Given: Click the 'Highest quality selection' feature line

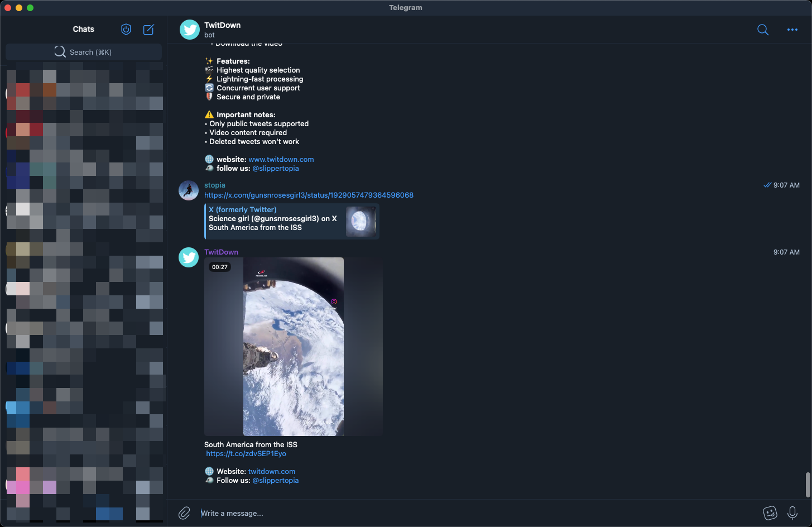Looking at the screenshot, I should point(252,70).
